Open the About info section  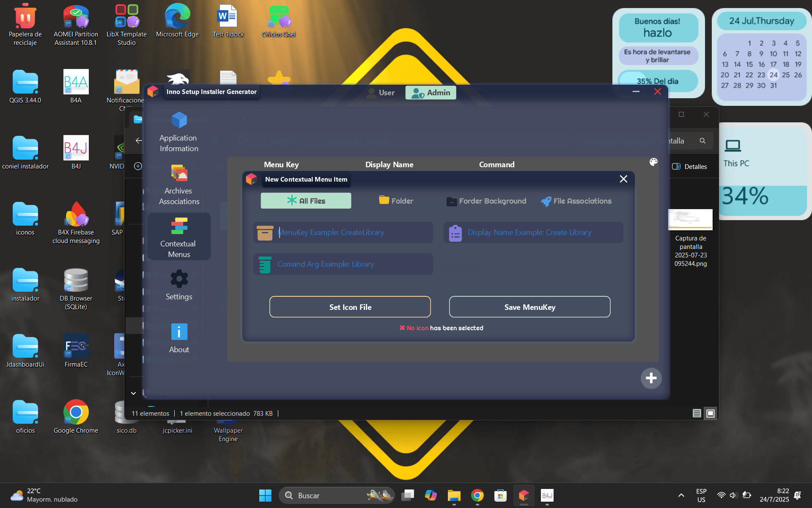point(179,338)
